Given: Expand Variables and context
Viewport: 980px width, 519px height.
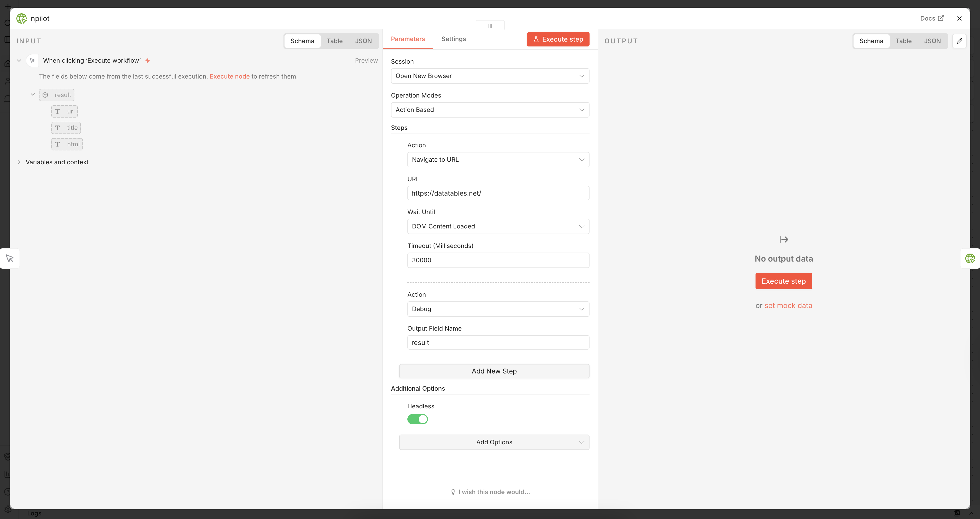Looking at the screenshot, I should click(x=19, y=162).
